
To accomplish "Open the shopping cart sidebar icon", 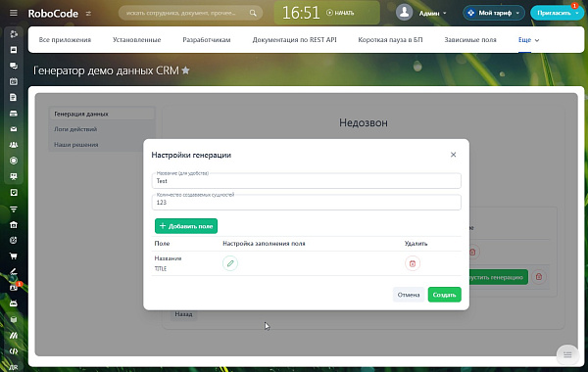I will point(14,256).
